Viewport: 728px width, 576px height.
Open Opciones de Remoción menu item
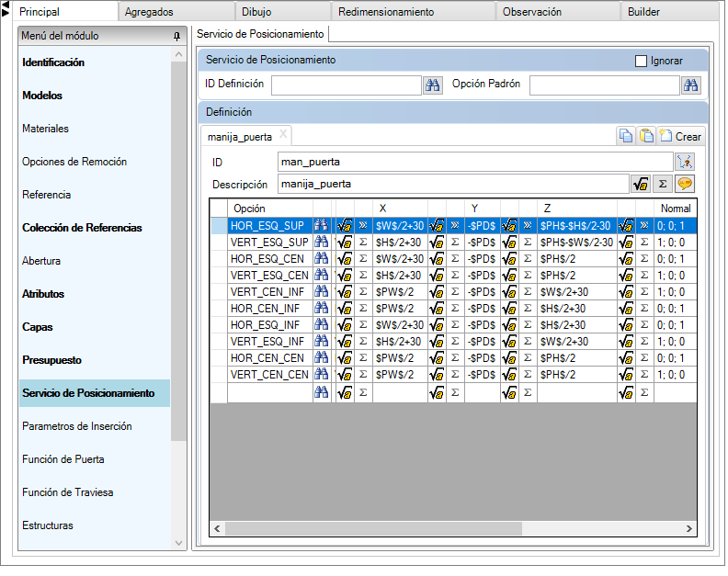point(74,162)
